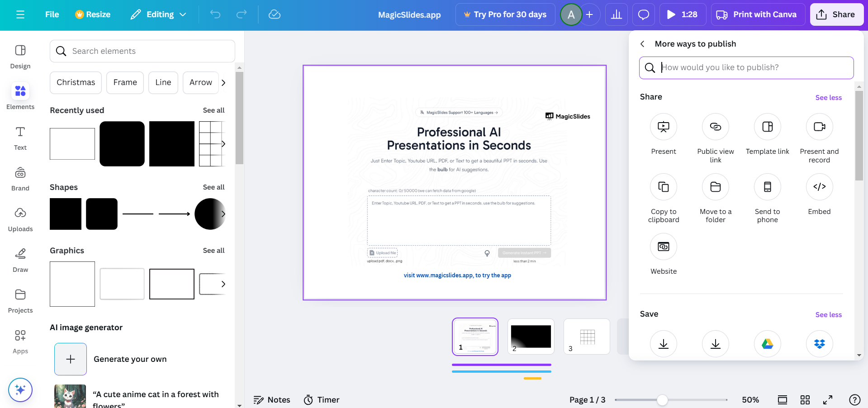This screenshot has height=408, width=868.
Task: Choose the Send to phone option
Action: pos(768,199)
